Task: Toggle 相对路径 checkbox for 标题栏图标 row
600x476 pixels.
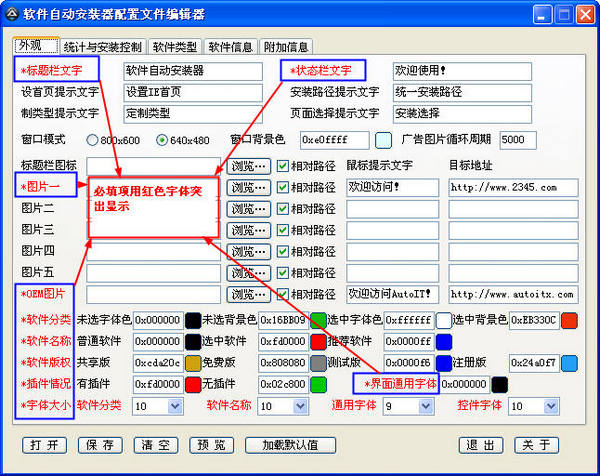Action: click(283, 166)
